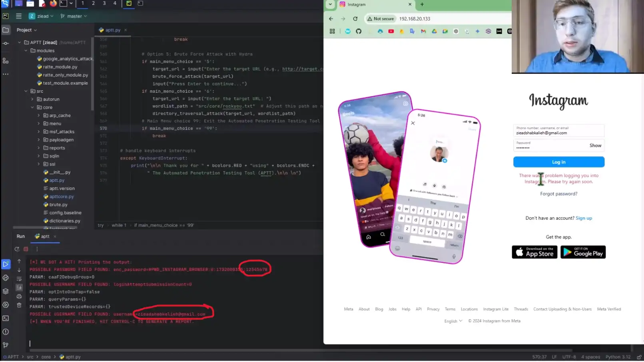Show the password in Instagram form

coord(595,145)
